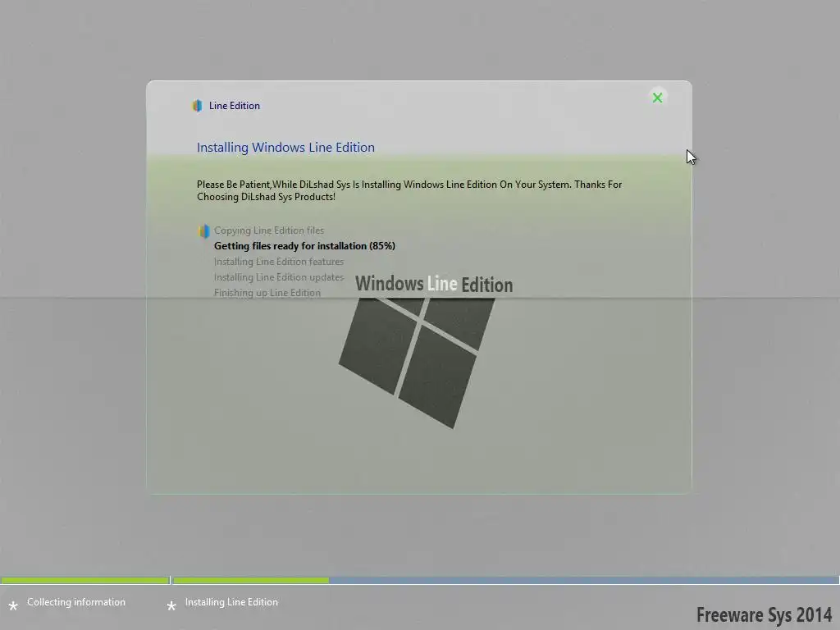
Task: Click the 'Freeware Sys 2014' text
Action: [x=764, y=615]
